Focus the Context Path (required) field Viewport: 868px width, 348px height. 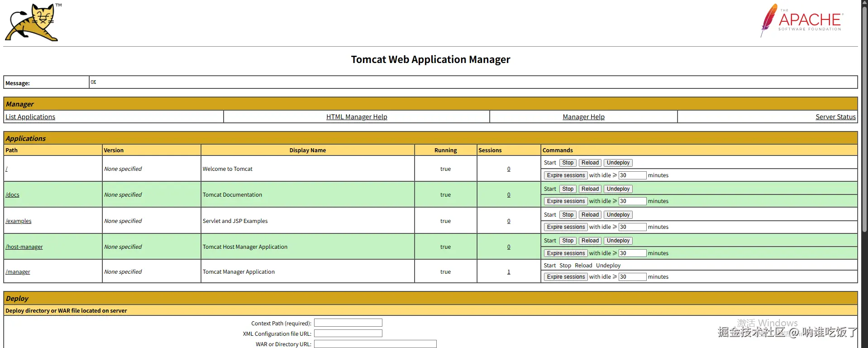pyautogui.click(x=348, y=323)
